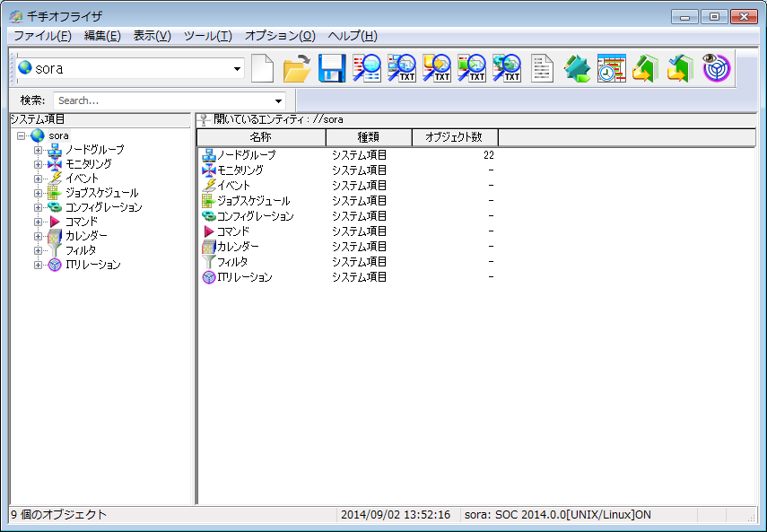Click the yellow tag TXT export icon
The width and height of the screenshot is (767, 532).
pos(436,68)
